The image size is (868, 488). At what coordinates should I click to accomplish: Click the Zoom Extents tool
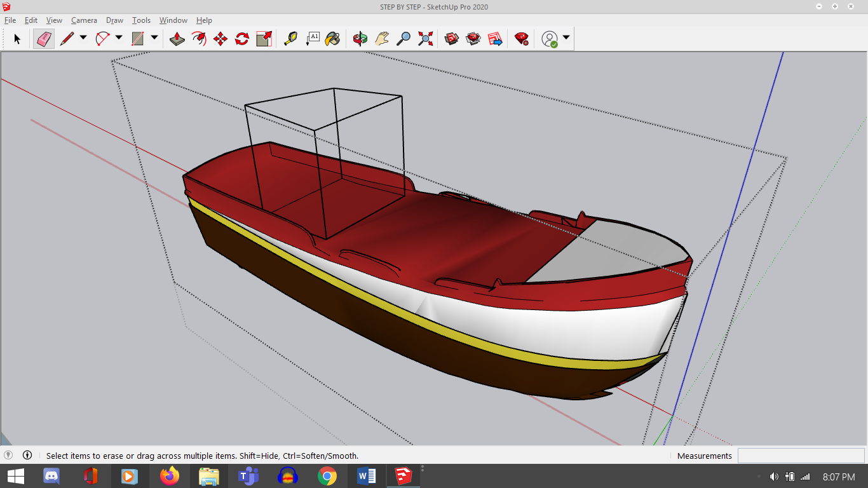425,39
